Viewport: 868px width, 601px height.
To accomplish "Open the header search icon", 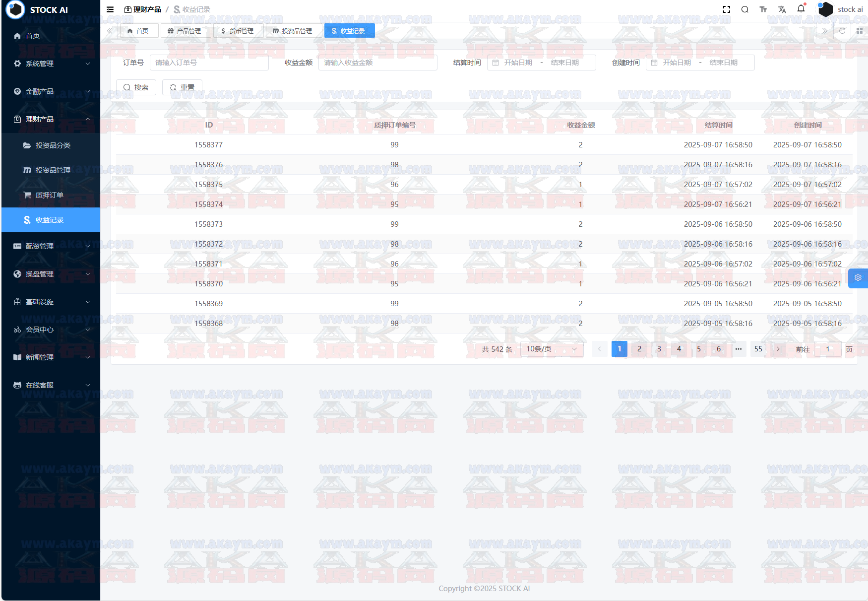I will point(745,9).
